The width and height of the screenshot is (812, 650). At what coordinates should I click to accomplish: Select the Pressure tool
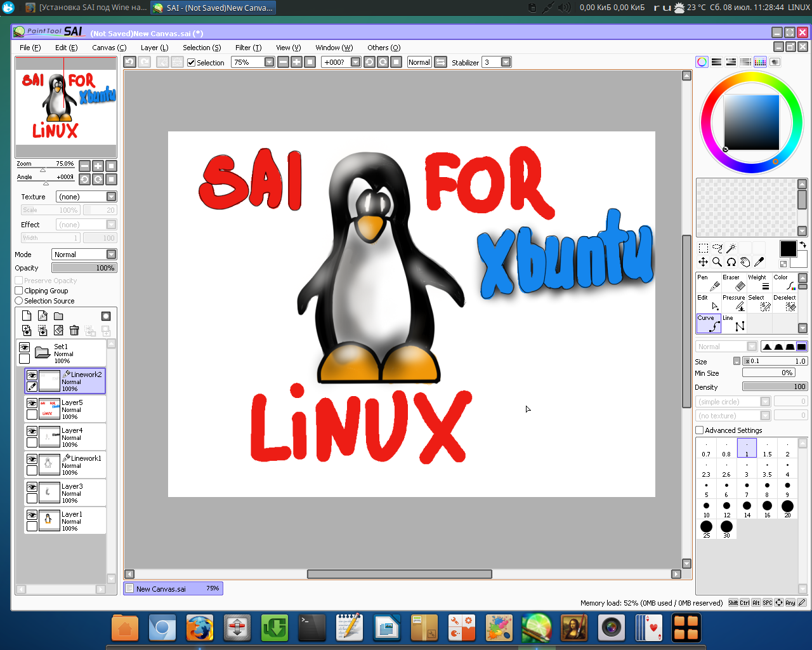click(733, 303)
